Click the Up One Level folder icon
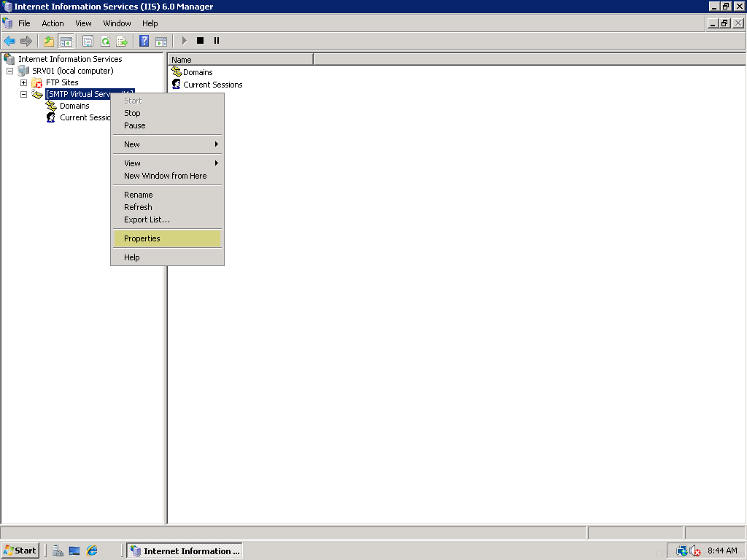 point(49,41)
